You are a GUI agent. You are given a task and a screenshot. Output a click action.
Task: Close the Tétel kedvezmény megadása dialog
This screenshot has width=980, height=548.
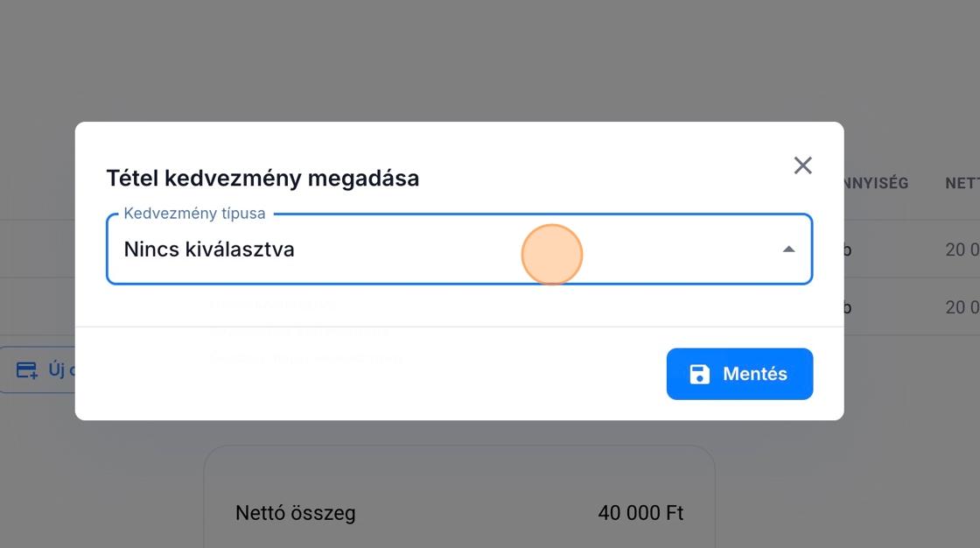click(802, 165)
